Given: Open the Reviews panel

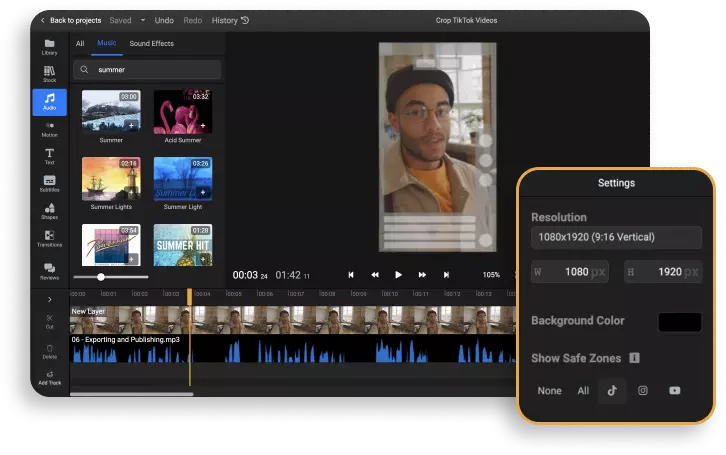Looking at the screenshot, I should coord(50,271).
